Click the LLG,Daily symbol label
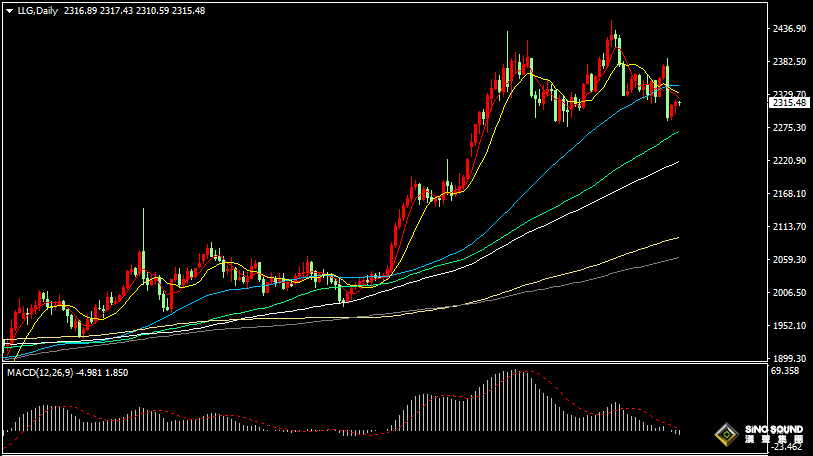Screen dimensions: 813x456 click(x=37, y=10)
